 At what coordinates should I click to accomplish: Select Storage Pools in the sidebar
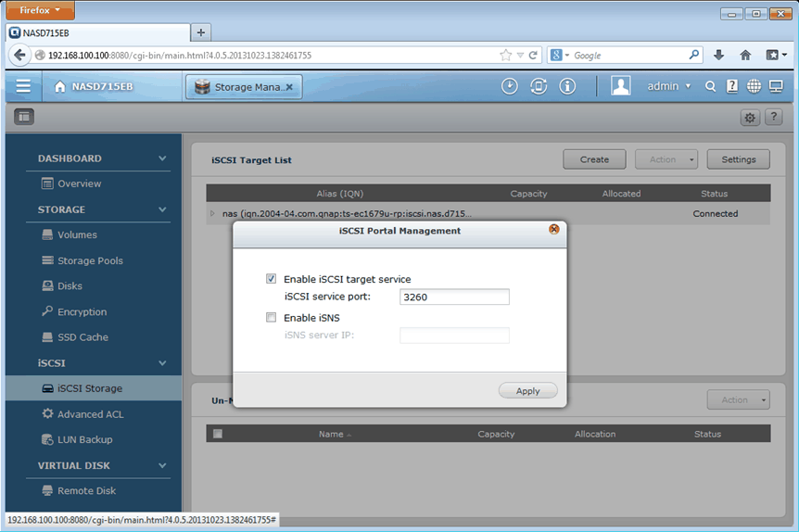tap(90, 260)
